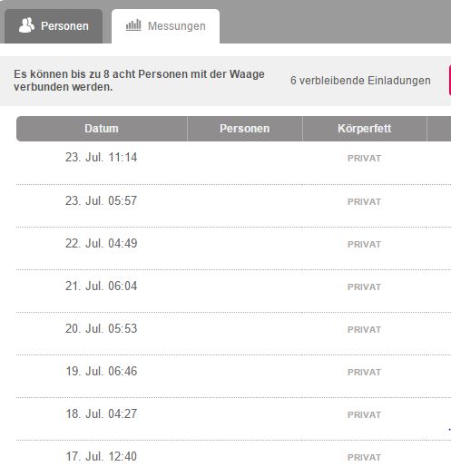
Task: Click PRIVAT label in the 21. Jul. 06:04 row
Action: pos(364,287)
